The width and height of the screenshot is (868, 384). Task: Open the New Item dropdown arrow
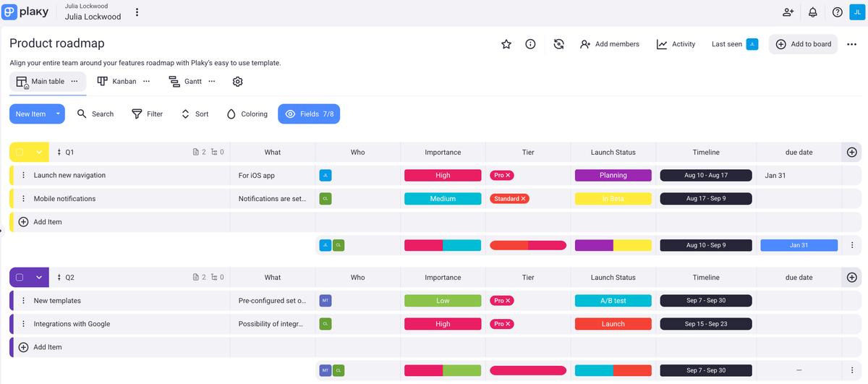(58, 114)
